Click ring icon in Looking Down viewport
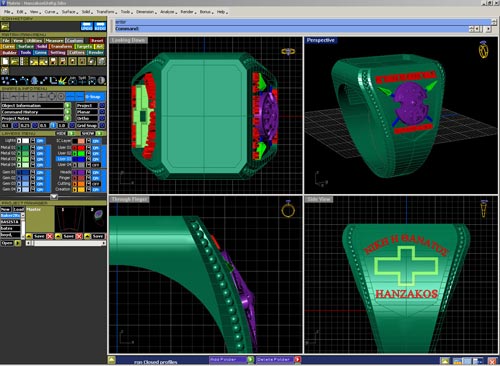Image resolution: width=500 pixels, height=366 pixels. (x=288, y=51)
